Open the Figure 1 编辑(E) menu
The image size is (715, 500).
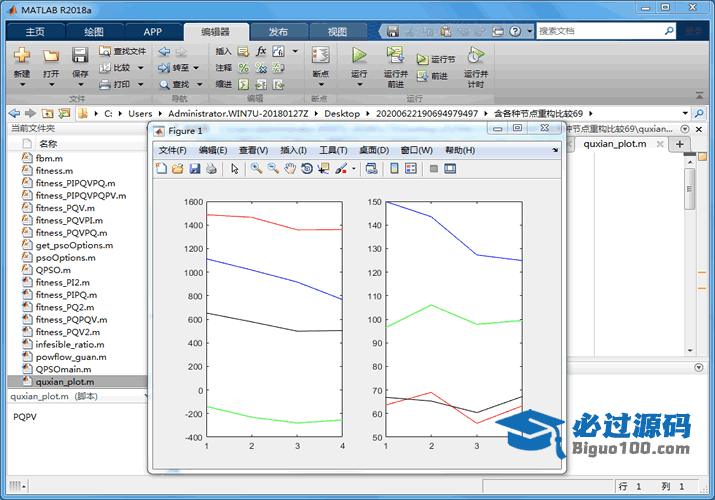point(213,150)
